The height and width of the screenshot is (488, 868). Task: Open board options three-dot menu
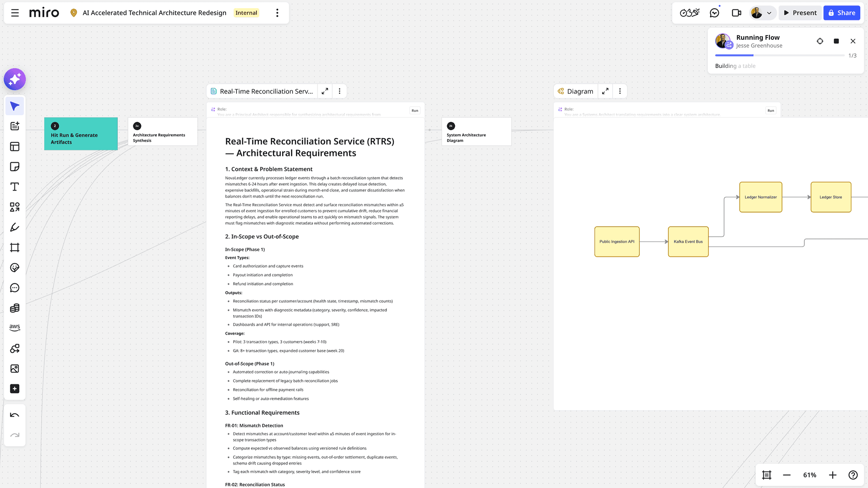[x=277, y=13]
